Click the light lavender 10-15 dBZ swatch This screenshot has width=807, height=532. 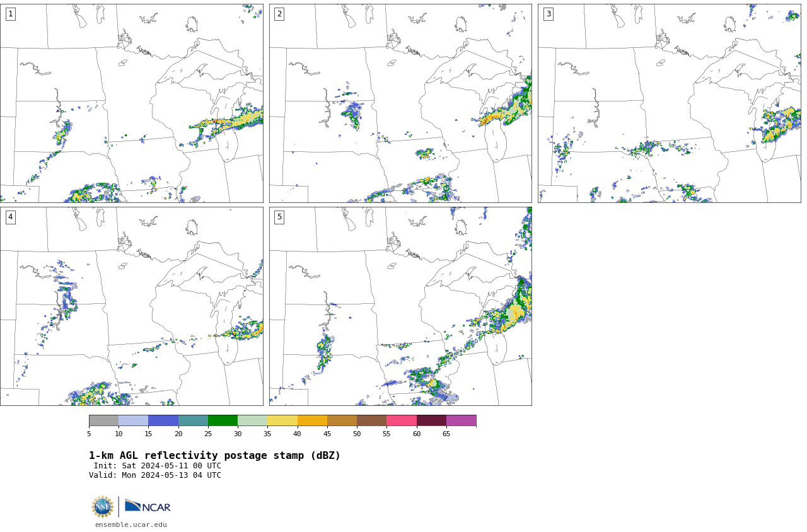tap(134, 420)
